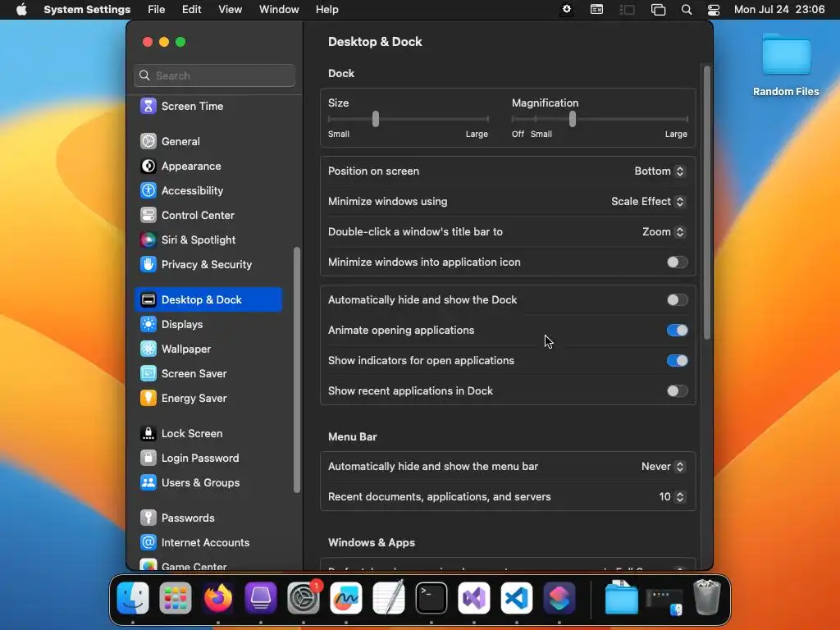Open the Window menu
Screen dimensions: 840x630
279,10
